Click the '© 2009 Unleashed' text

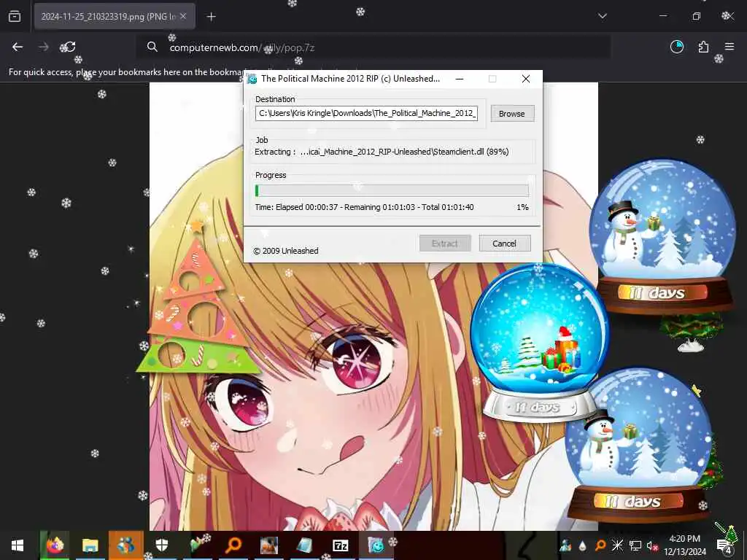click(x=286, y=251)
